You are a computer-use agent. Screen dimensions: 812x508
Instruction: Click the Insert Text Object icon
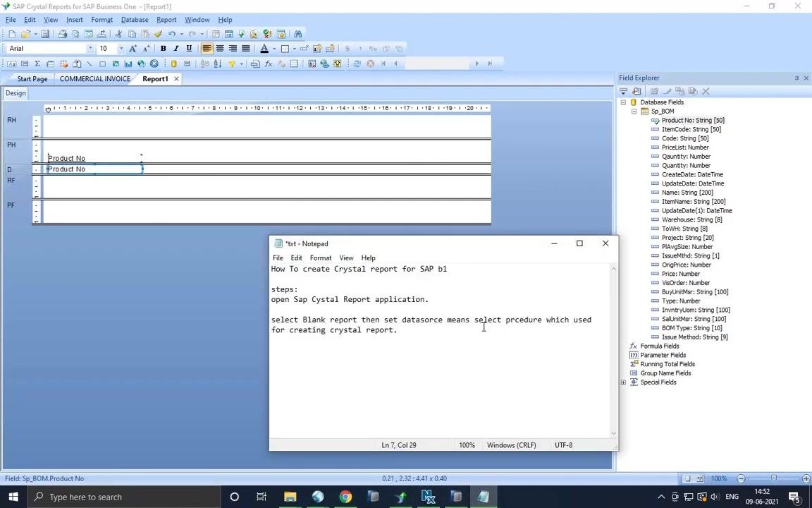tap(11, 64)
